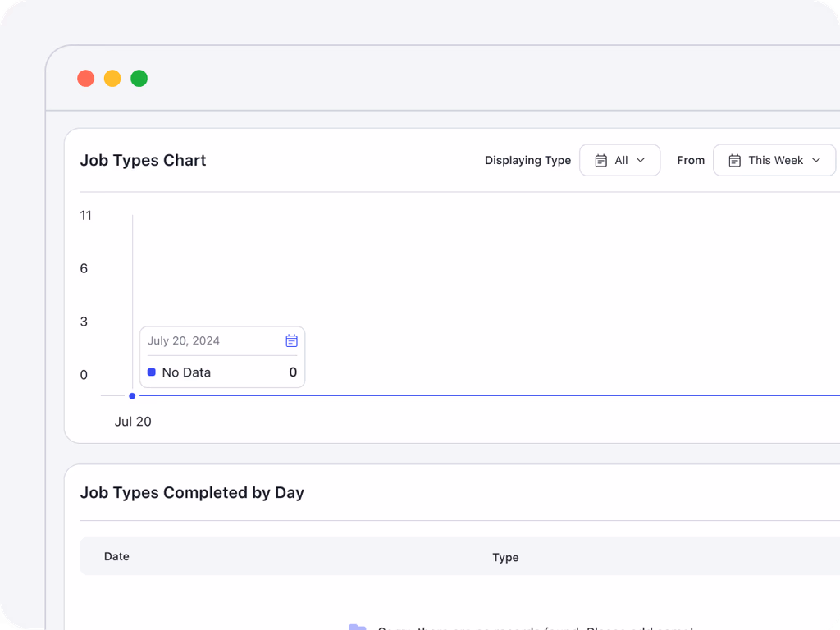Expand the chevron on the This Week dropdown
Screen dimensions: 840x630
click(815, 161)
